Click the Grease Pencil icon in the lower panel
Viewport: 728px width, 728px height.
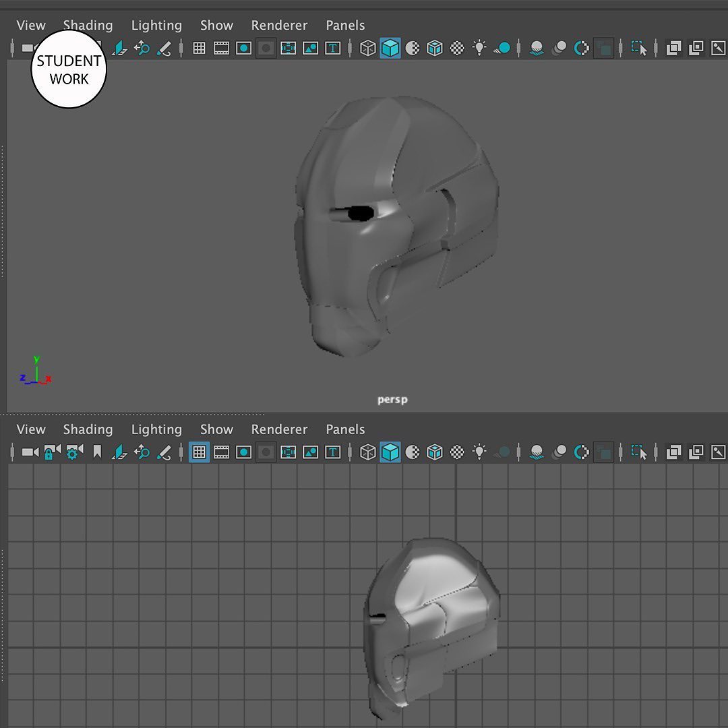click(164, 452)
